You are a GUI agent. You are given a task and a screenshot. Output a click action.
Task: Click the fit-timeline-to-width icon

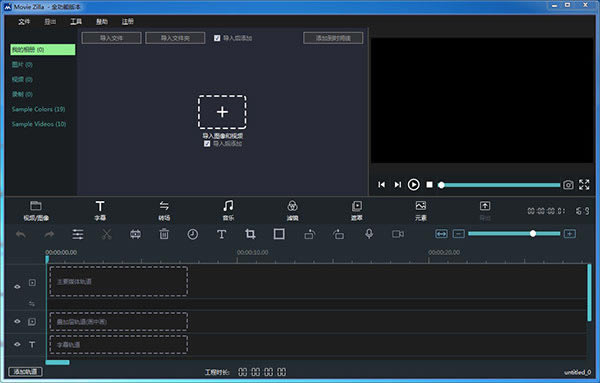[441, 234]
